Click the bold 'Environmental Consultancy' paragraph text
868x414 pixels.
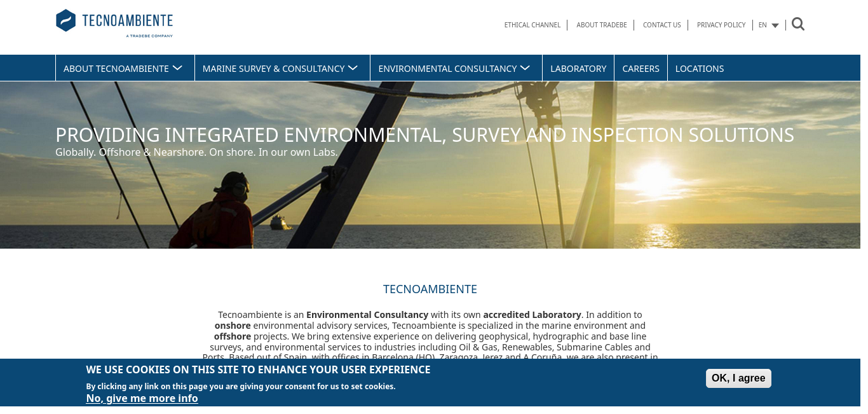tap(367, 315)
